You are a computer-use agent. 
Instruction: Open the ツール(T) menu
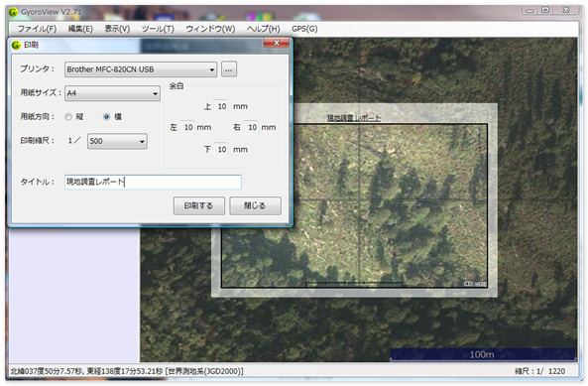click(x=158, y=29)
